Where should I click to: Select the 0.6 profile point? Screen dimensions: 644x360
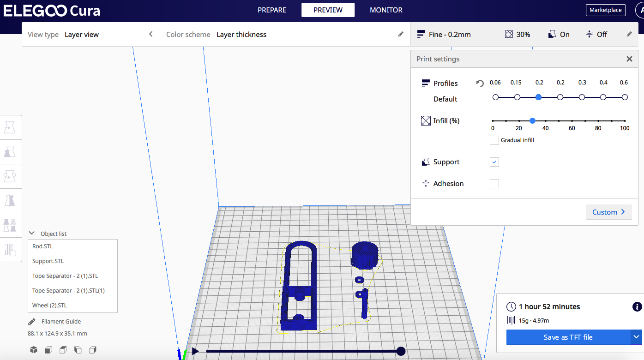(625, 97)
